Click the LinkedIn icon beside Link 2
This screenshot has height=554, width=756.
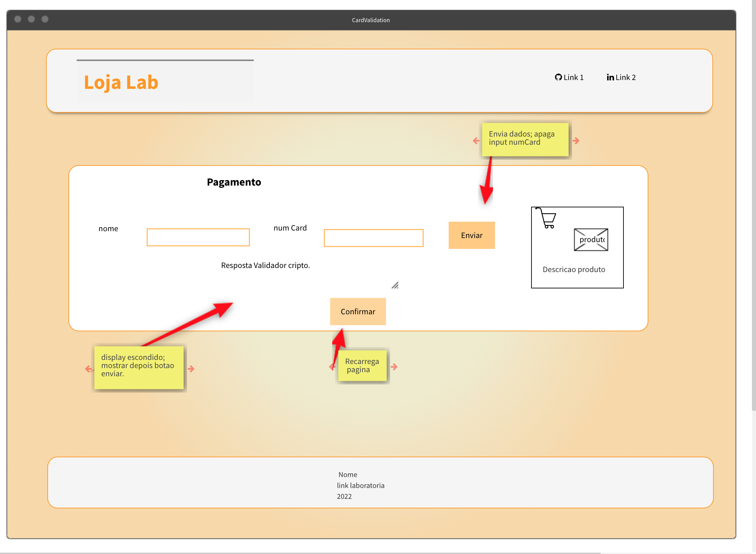coord(610,77)
